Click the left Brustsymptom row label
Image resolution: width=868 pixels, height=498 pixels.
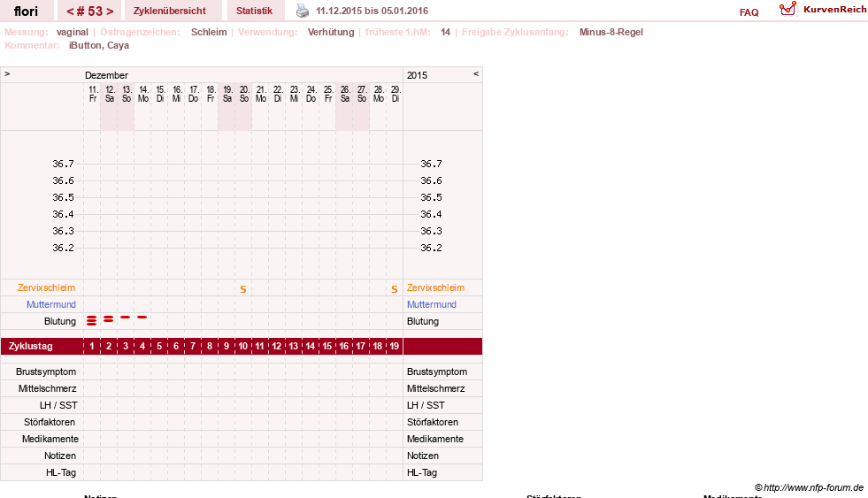[x=46, y=372]
